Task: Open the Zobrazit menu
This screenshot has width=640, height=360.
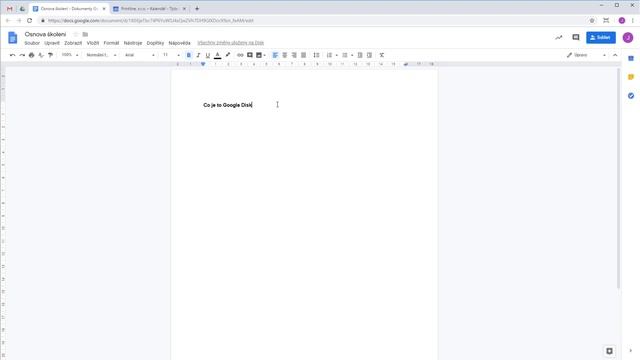Action: click(73, 43)
